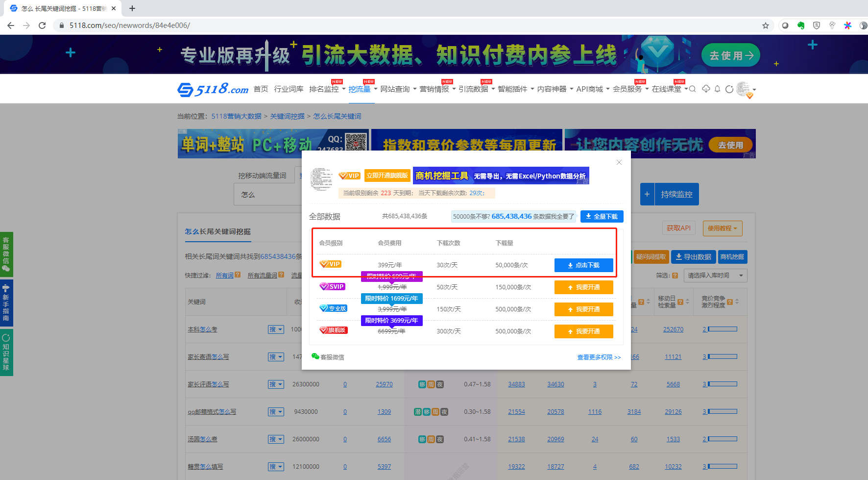Click the 所有词 quick filter
This screenshot has width=868, height=480.
(225, 276)
